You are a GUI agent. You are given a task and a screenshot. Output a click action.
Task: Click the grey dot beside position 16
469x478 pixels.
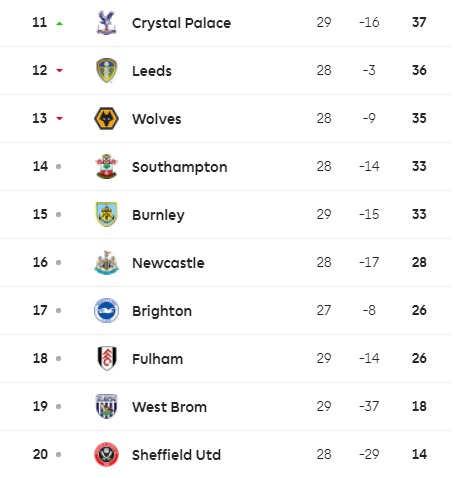59,262
